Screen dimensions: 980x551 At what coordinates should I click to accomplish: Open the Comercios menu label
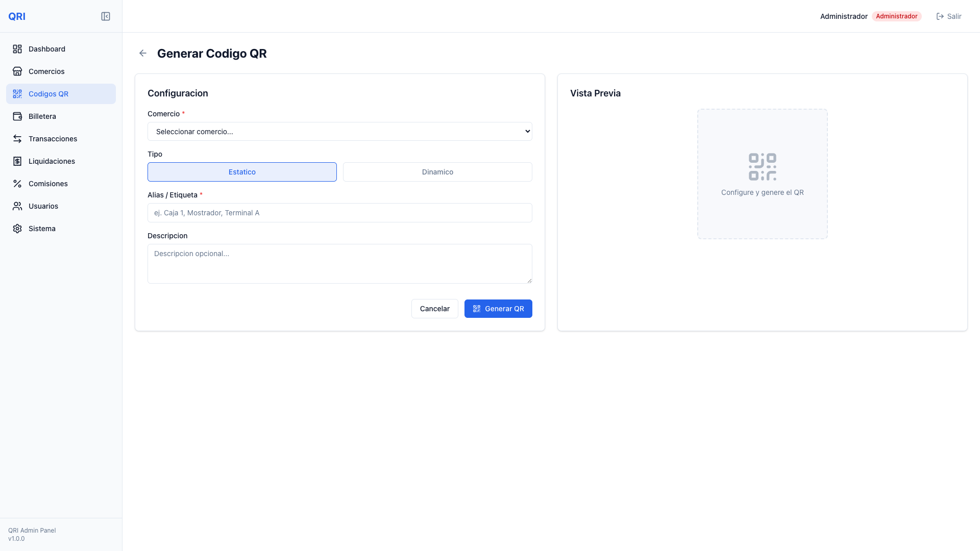coord(46,71)
